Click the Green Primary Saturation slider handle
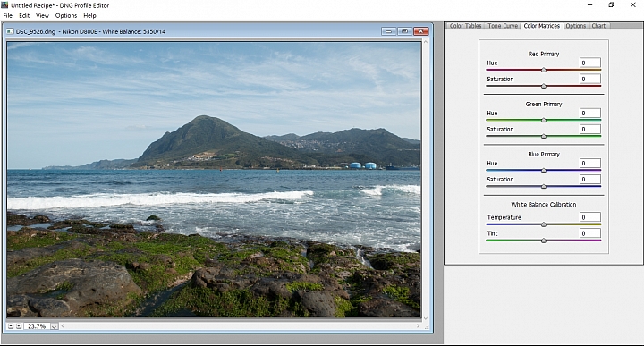 tap(544, 136)
